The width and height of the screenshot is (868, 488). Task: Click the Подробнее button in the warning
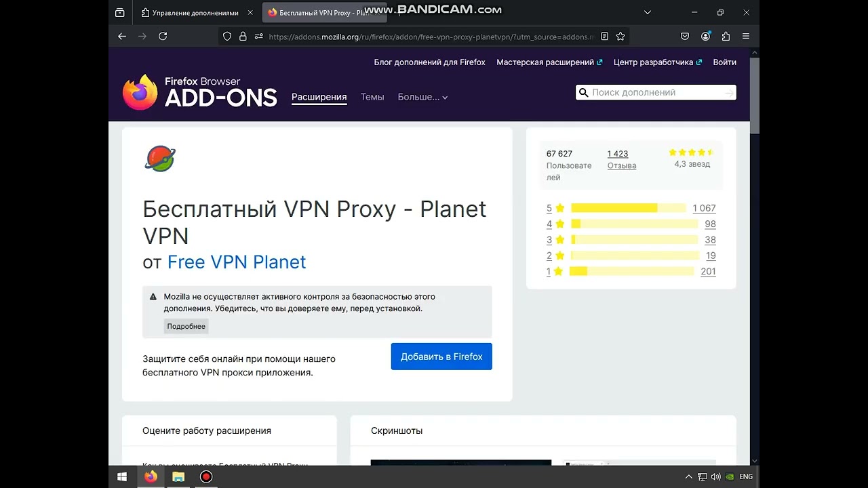[x=186, y=326]
